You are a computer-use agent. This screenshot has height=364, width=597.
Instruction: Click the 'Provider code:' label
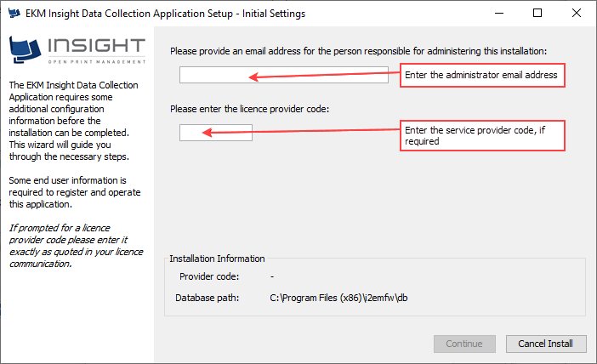209,276
